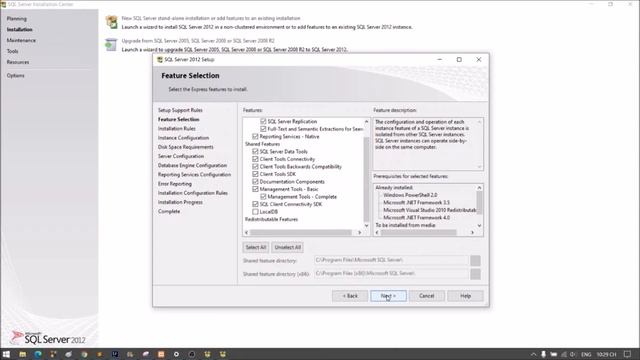The width and height of the screenshot is (640, 360).
Task: Click the SQL Server 2012 Setup title icon
Action: click(160, 60)
